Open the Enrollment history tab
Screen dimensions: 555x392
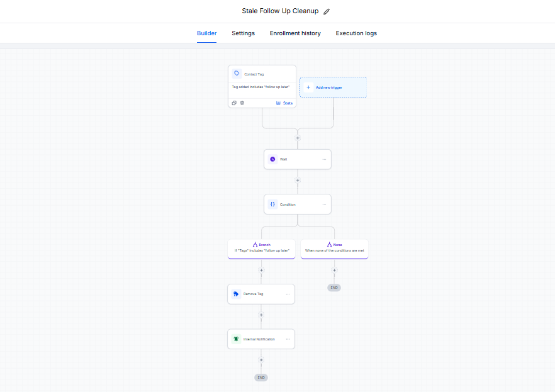pos(295,33)
